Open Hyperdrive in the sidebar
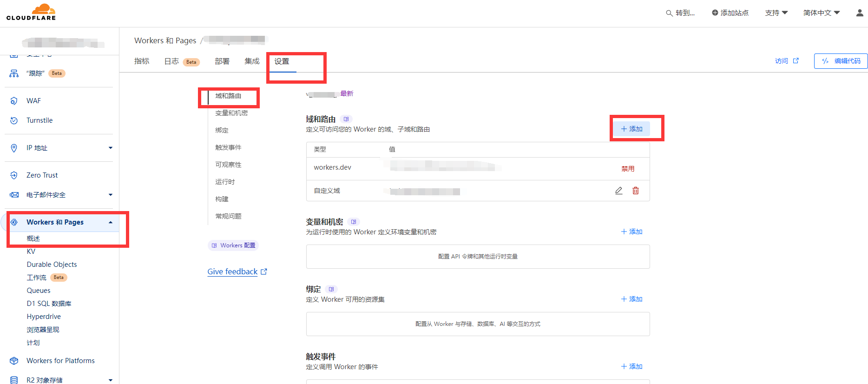868x384 pixels. [x=44, y=317]
